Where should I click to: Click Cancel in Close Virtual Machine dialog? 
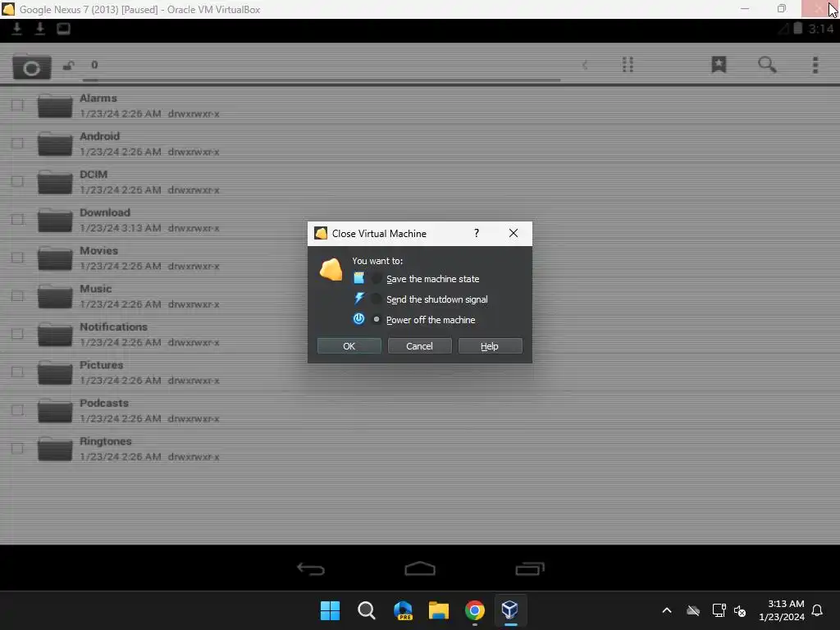(419, 346)
